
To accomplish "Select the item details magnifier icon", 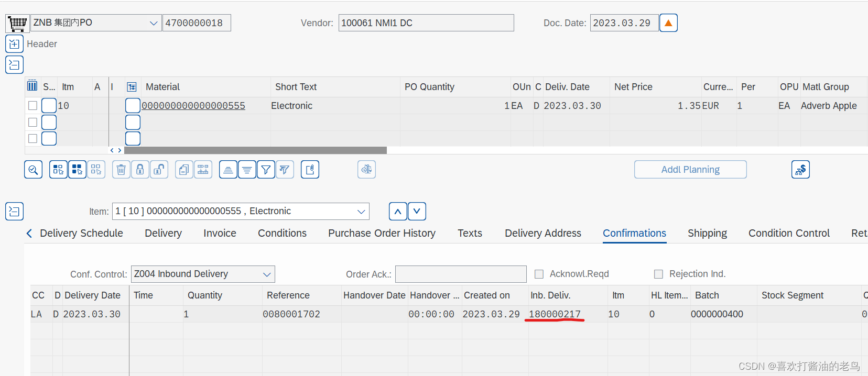I will [33, 169].
